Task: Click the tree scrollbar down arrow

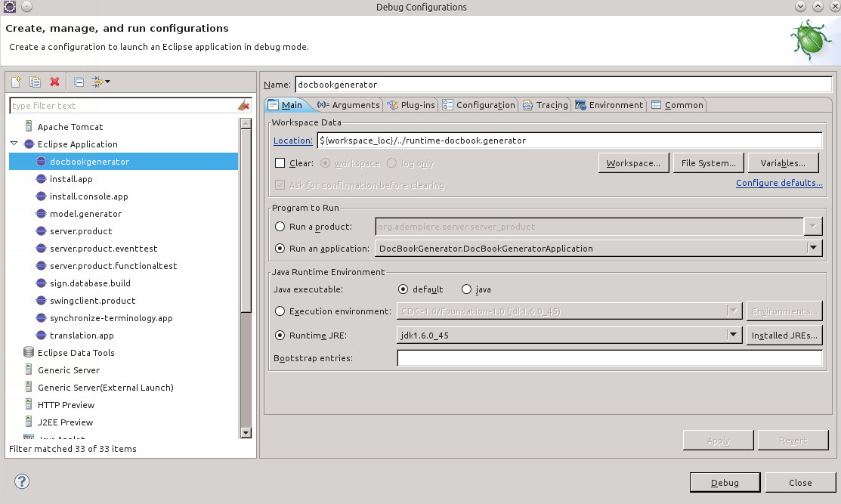Action: [x=246, y=433]
